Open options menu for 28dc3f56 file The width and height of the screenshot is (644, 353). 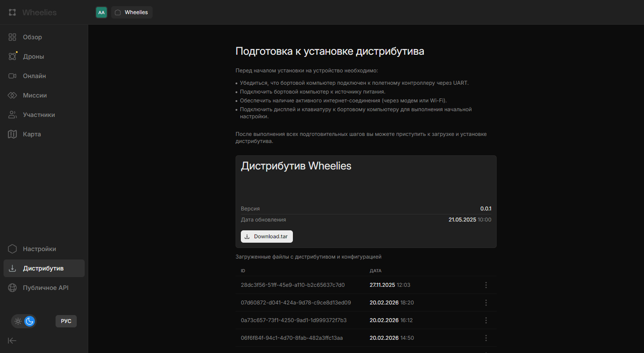(486, 285)
